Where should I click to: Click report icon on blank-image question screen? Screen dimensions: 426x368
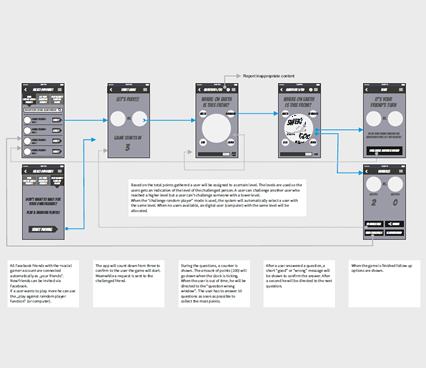click(228, 89)
